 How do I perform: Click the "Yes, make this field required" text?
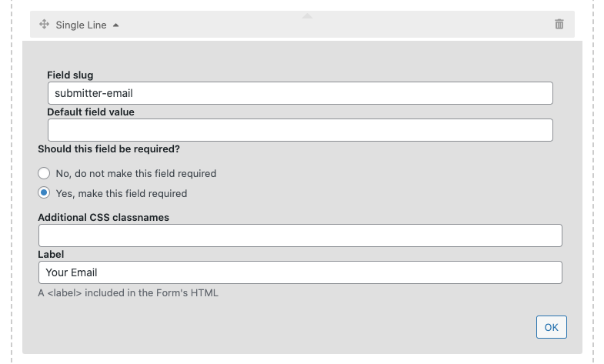point(122,193)
